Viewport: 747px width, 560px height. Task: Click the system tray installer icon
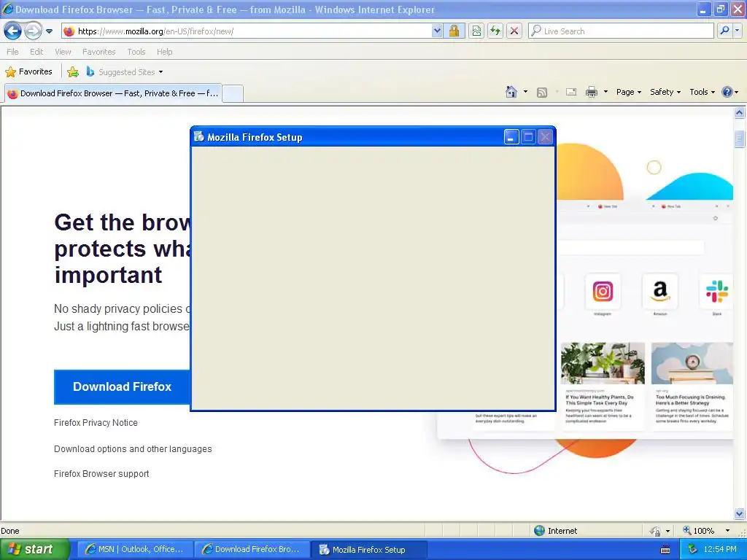tap(693, 549)
